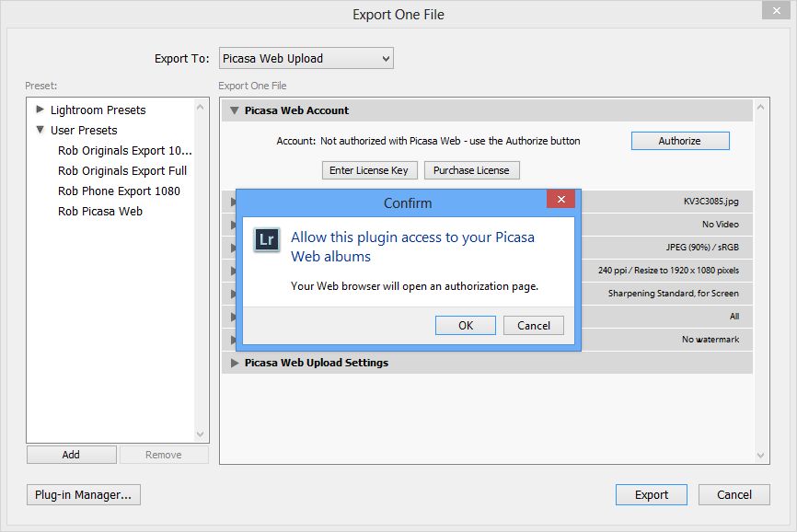
Task: Expand the Picasa Web Upload Settings section
Action: [234, 363]
